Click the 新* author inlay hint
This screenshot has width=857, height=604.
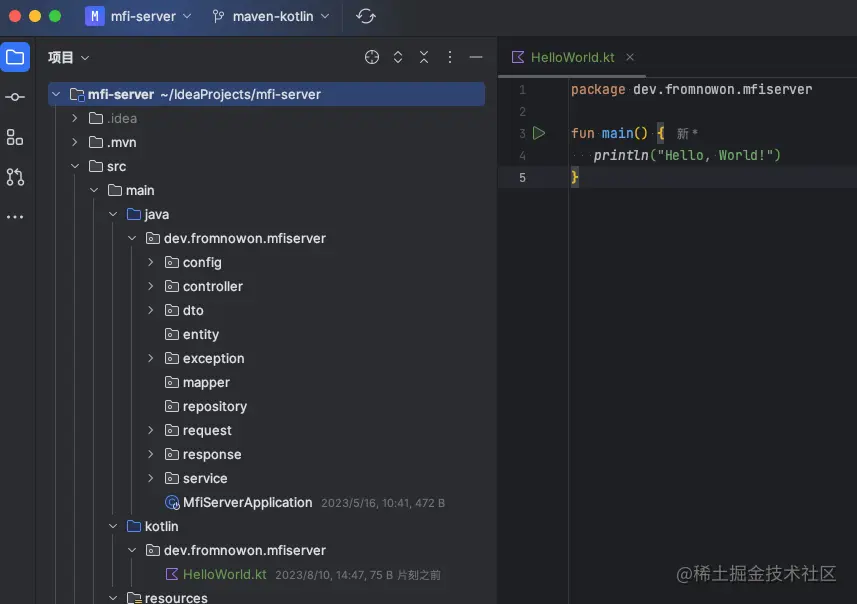click(x=687, y=133)
